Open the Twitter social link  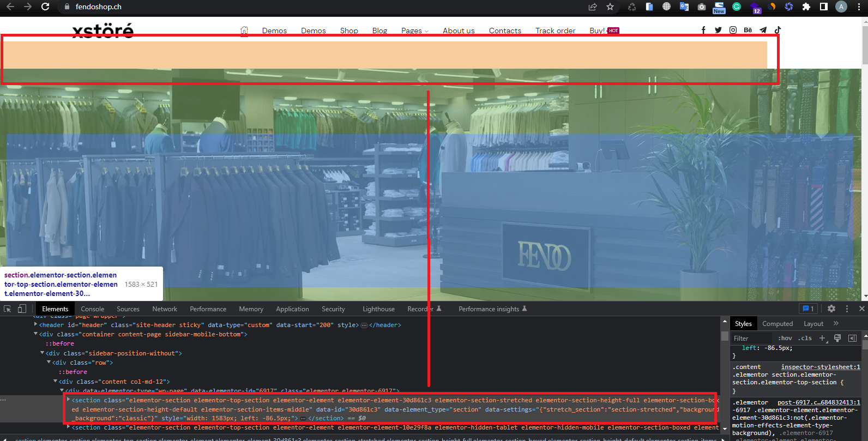(718, 30)
